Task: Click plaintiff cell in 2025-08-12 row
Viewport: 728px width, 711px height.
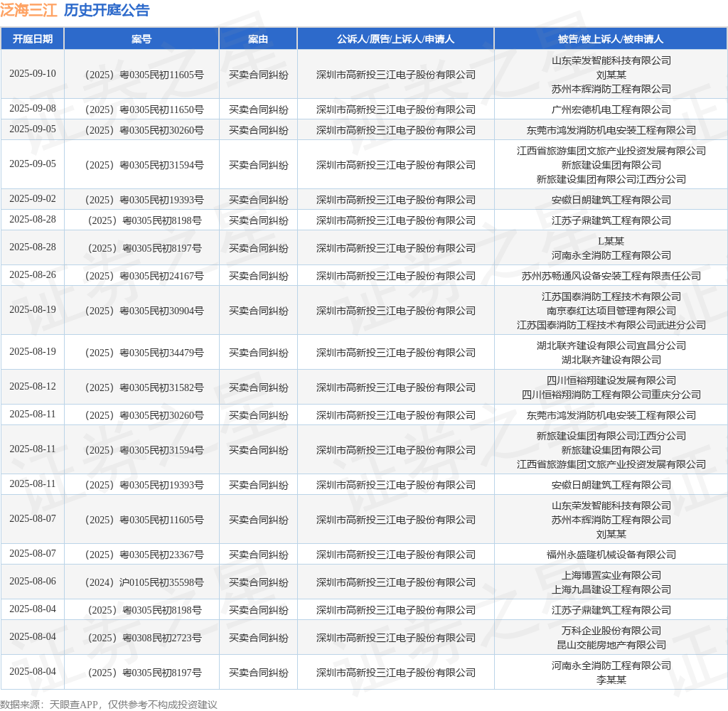Action: coord(395,387)
